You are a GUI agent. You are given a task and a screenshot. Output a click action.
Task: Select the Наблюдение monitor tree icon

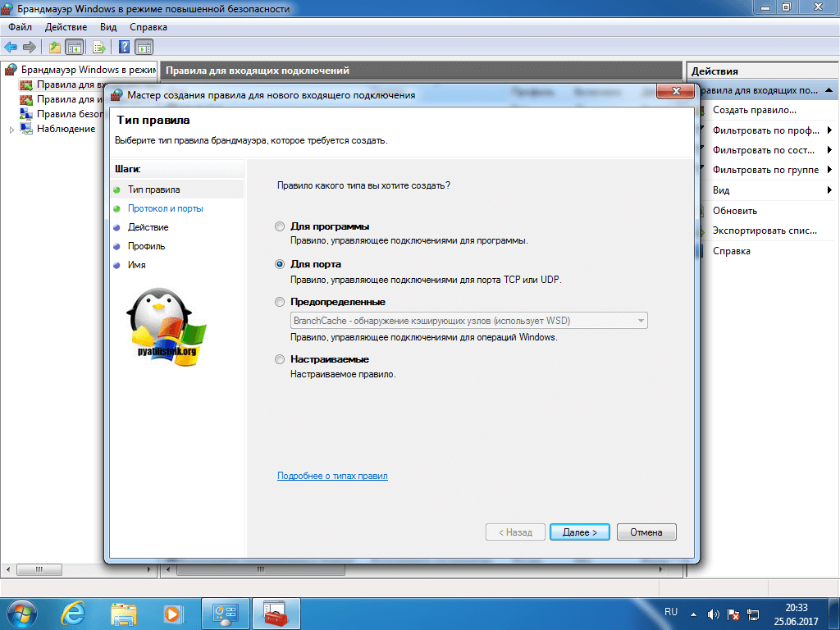click(25, 129)
